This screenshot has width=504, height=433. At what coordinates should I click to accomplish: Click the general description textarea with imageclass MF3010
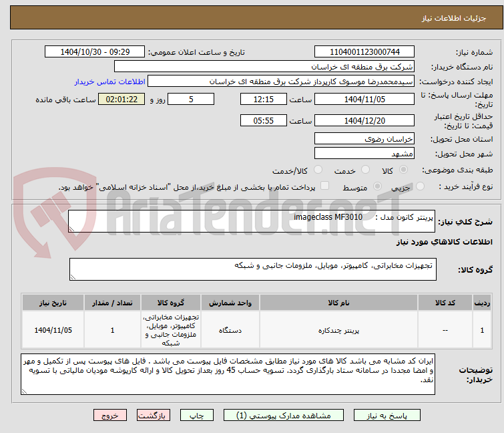(x=252, y=221)
